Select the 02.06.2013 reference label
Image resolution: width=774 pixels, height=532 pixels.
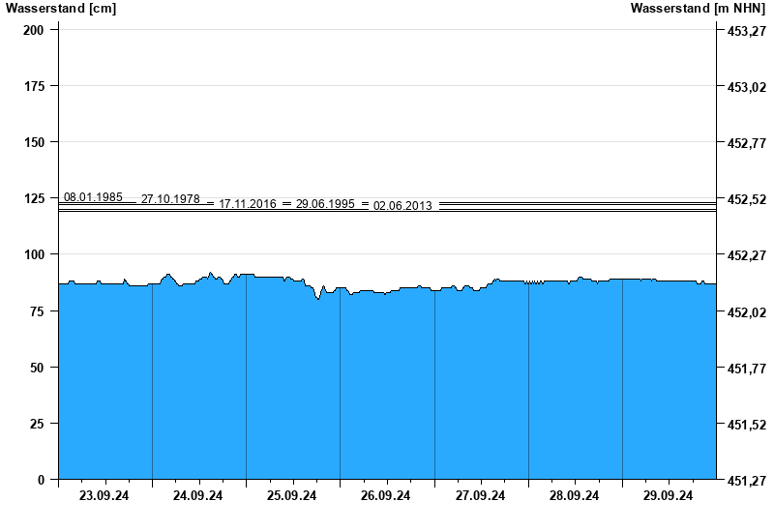pyautogui.click(x=402, y=206)
